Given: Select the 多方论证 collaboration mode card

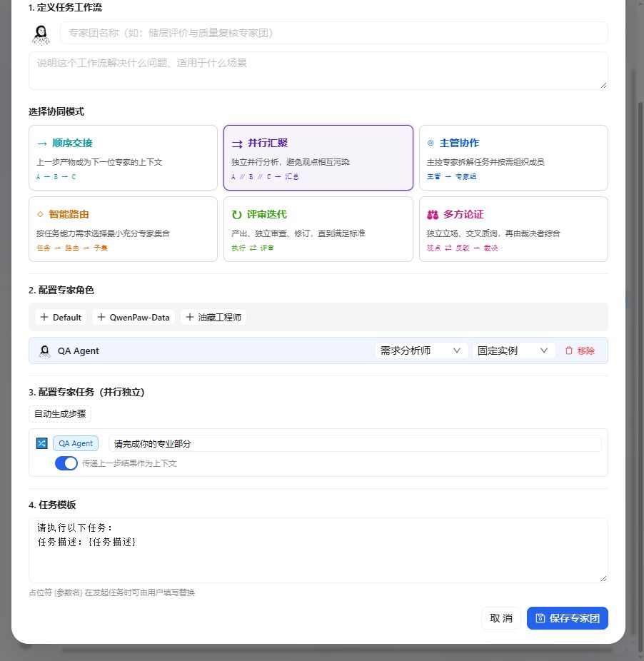Looking at the screenshot, I should click(x=513, y=229).
